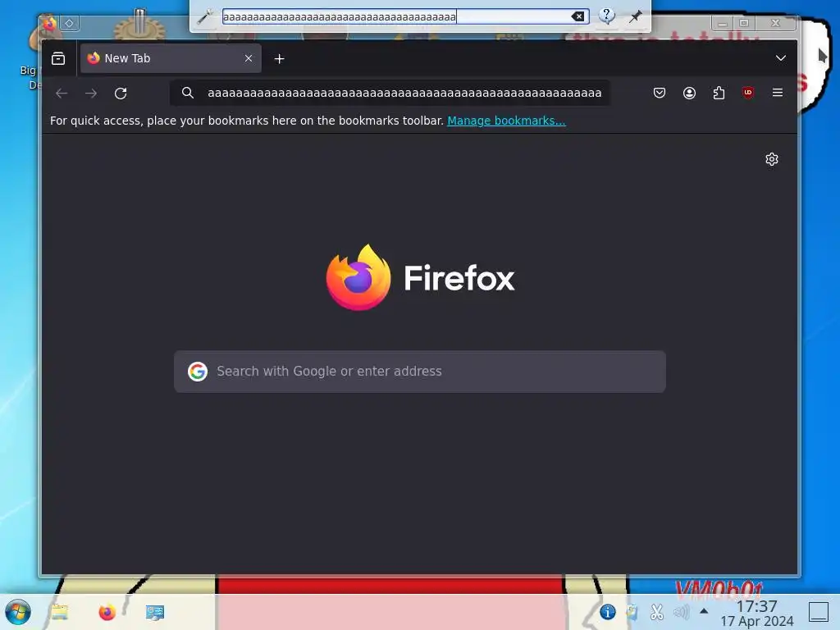Open the Windows-style start menu orb
The height and width of the screenshot is (630, 840).
click(x=18, y=612)
